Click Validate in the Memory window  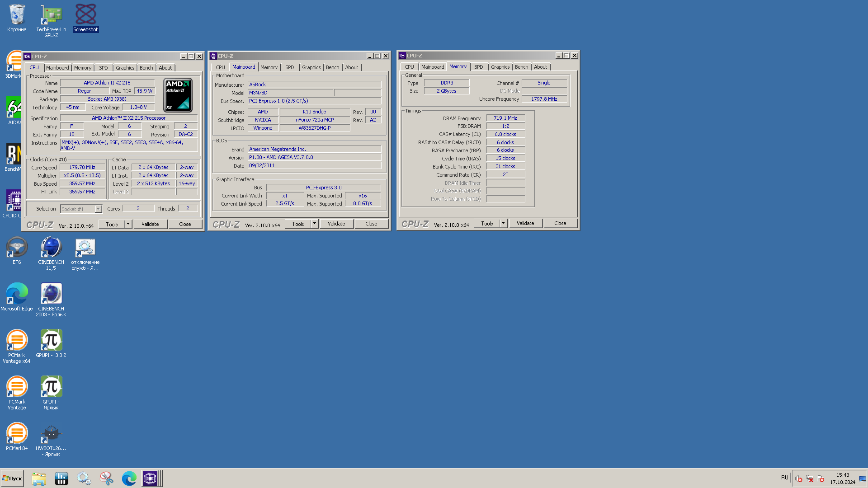tap(525, 223)
